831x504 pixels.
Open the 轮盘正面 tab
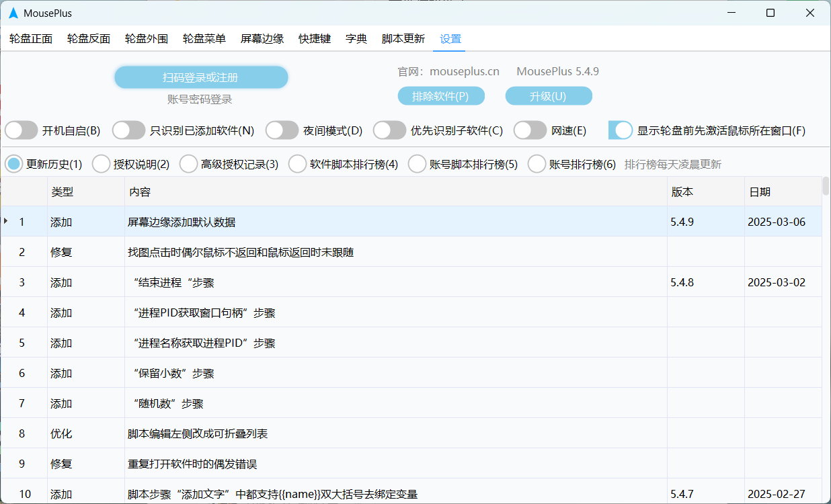31,39
